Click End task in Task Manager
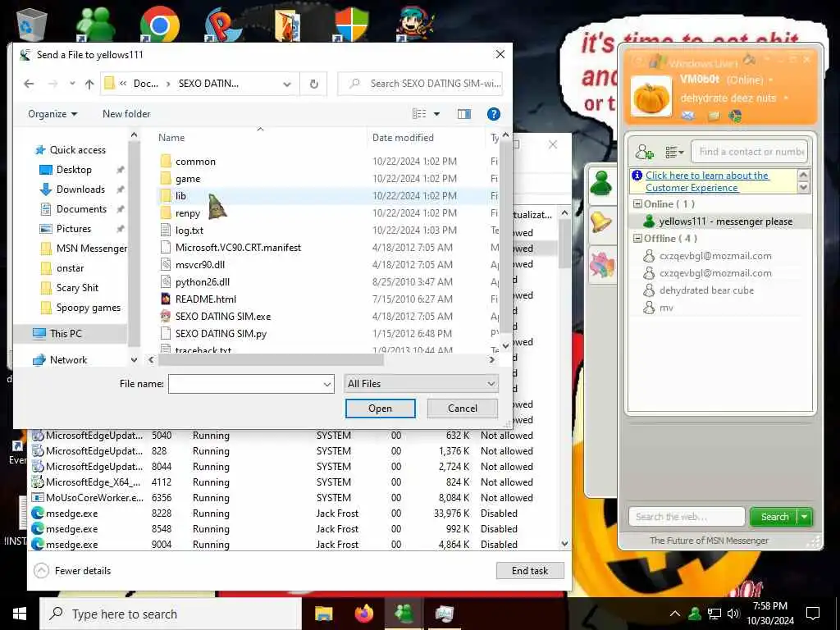840x630 pixels. point(530,571)
